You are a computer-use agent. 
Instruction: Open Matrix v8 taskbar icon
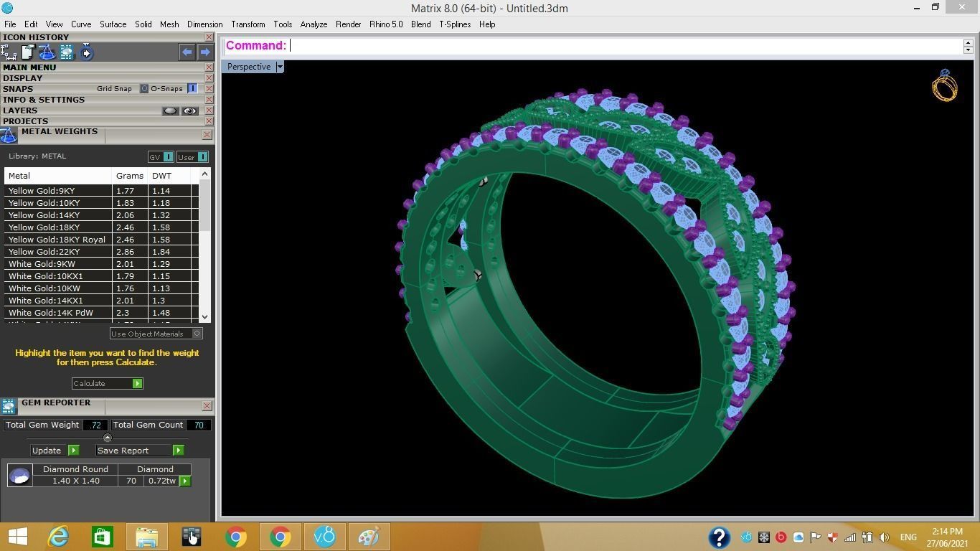(x=325, y=537)
